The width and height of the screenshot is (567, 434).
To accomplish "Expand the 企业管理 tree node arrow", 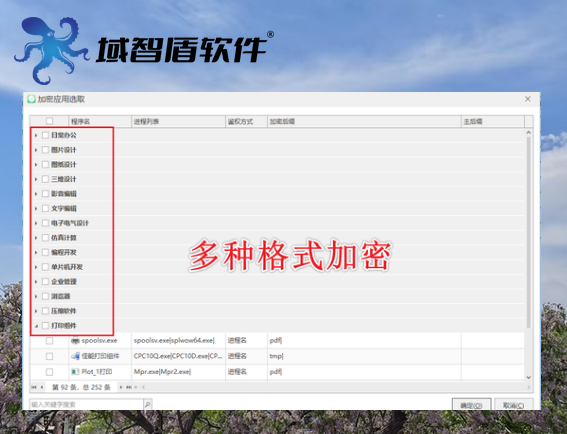I will click(36, 282).
